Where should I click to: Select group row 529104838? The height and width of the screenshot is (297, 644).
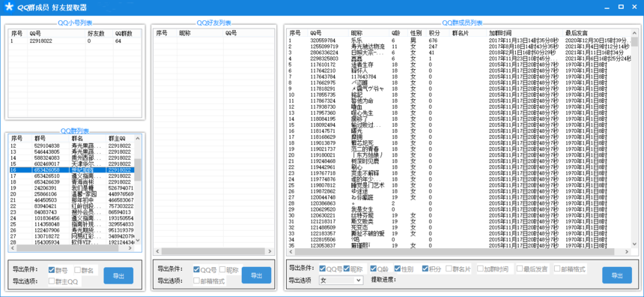coord(71,145)
